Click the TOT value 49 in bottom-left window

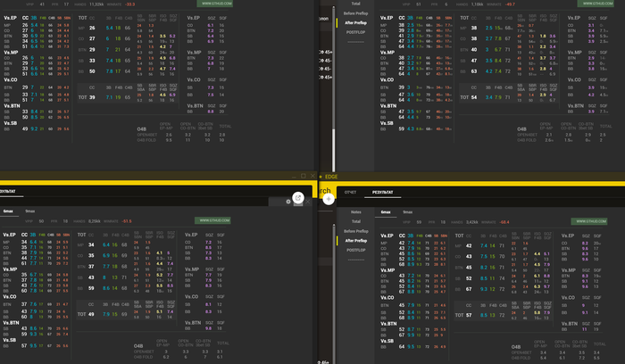[91, 314]
